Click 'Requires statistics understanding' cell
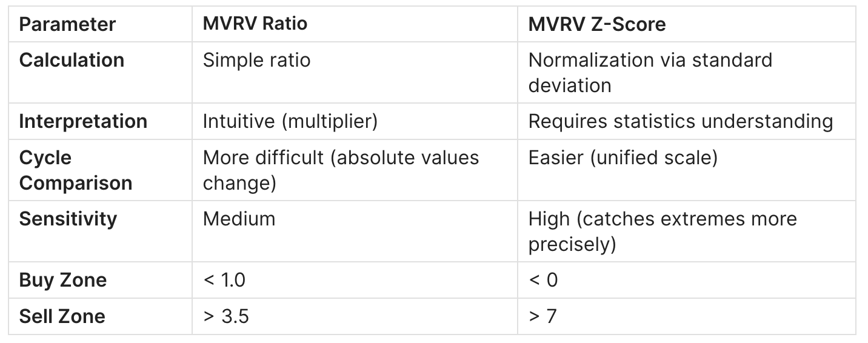This screenshot has height=343, width=868. 680,121
